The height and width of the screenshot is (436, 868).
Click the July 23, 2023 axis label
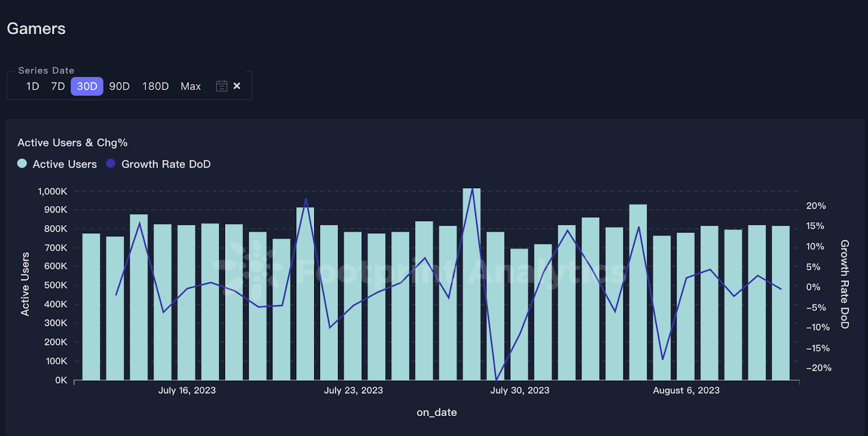[353, 390]
